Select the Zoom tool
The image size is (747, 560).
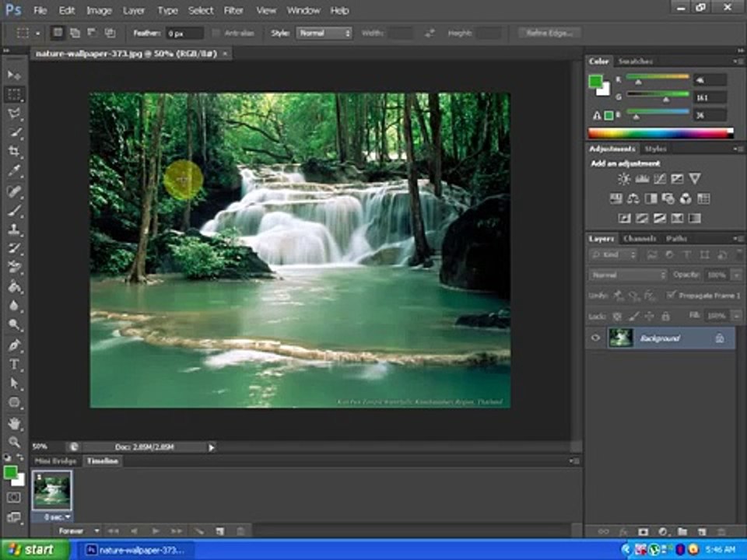click(14, 442)
